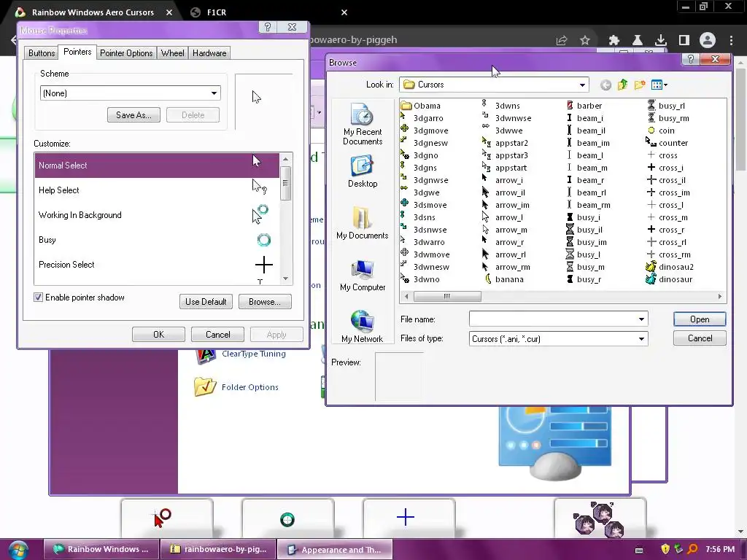747x560 pixels.
Task: Select Rainbow Windows Aero Cursors browser tab
Action: [x=93, y=12]
